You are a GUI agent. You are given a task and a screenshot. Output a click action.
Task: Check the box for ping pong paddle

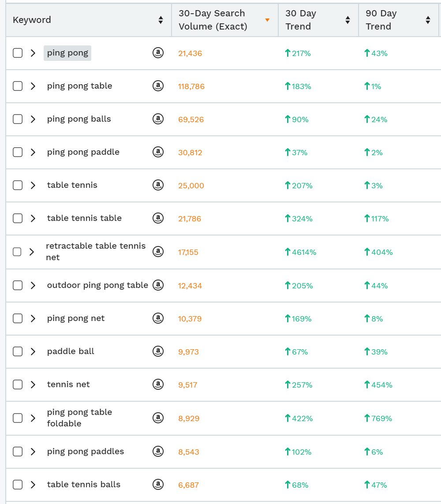point(18,152)
